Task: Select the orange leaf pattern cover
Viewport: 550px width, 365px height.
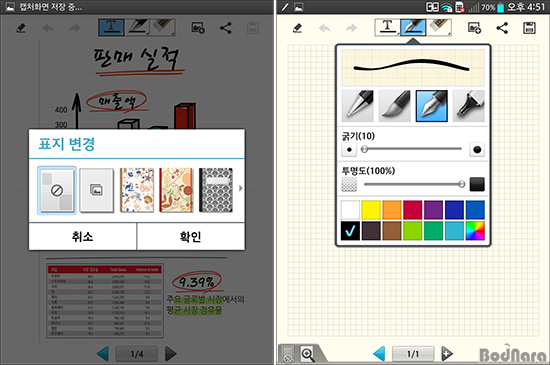Action: pyautogui.click(x=176, y=190)
